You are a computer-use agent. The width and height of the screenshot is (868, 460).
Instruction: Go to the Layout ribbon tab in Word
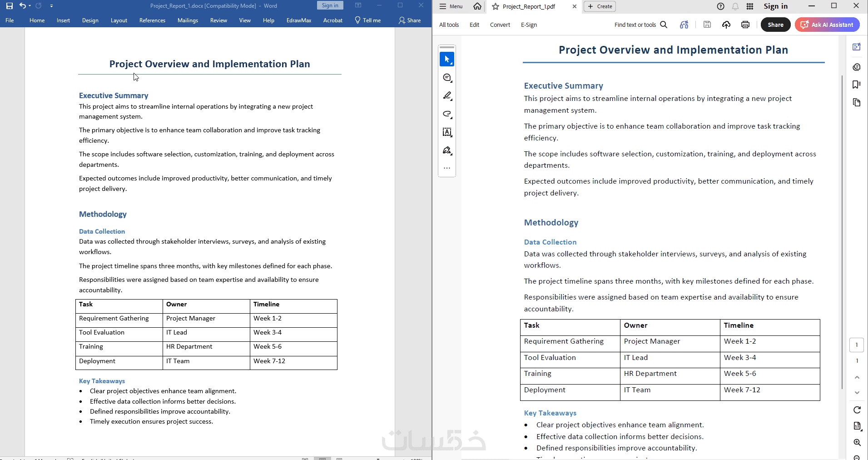tap(119, 20)
